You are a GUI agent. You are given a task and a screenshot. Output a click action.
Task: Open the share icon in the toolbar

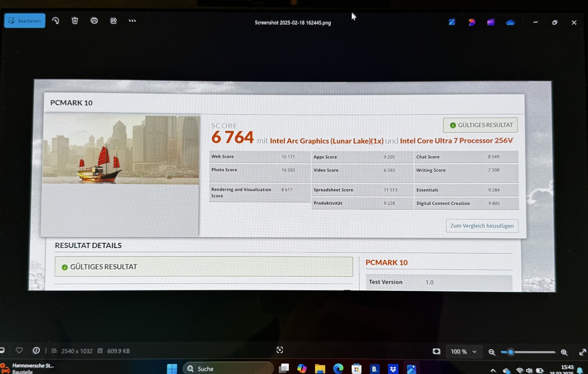113,21
